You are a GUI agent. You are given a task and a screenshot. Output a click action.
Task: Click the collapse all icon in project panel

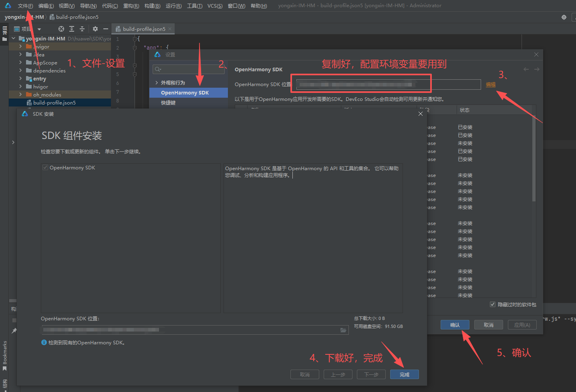coord(82,29)
